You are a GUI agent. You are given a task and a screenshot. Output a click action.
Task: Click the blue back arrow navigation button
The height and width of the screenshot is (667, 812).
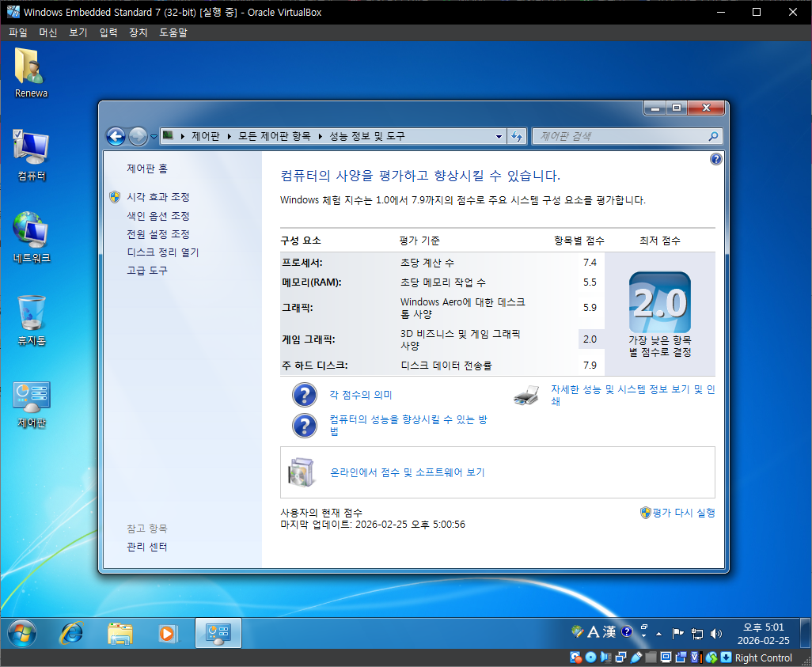pos(116,136)
